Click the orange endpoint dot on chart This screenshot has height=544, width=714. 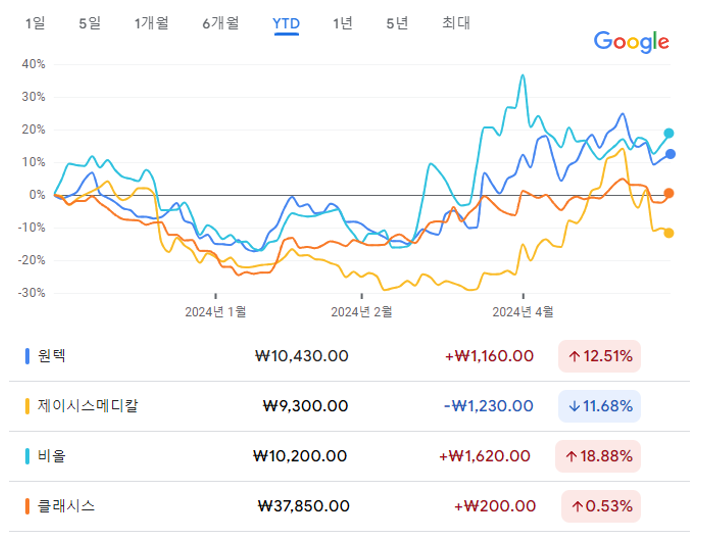pos(668,193)
